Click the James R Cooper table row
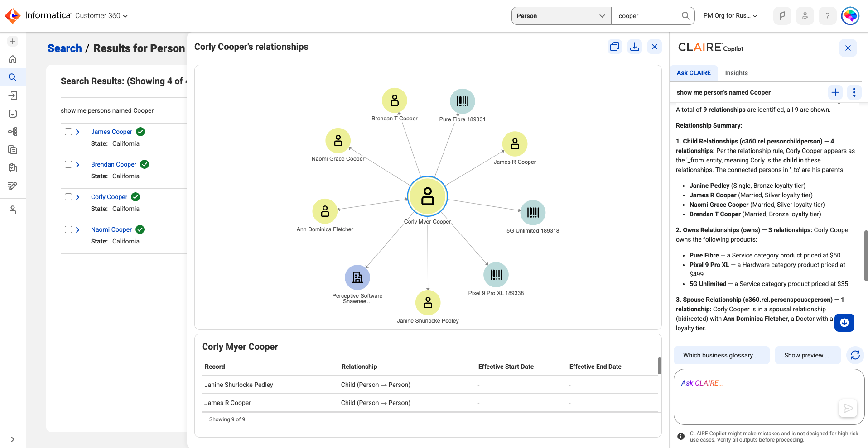868x448 pixels. [x=429, y=403]
